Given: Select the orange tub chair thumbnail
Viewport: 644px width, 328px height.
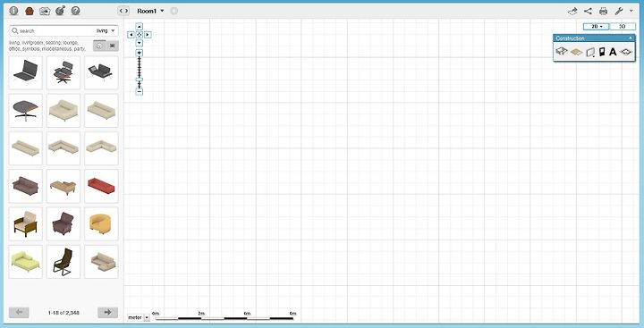Looking at the screenshot, I should 101,223.
